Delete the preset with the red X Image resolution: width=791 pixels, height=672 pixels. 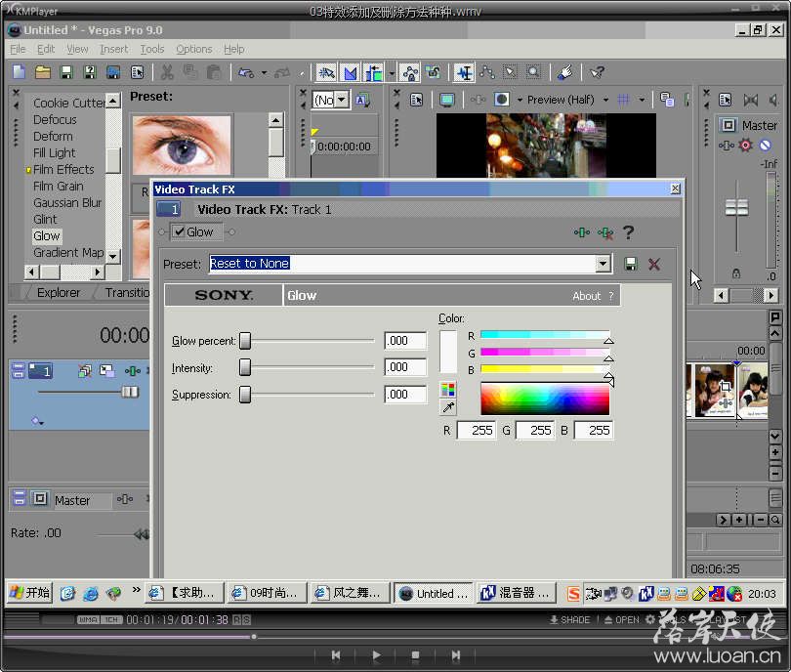[x=654, y=264]
